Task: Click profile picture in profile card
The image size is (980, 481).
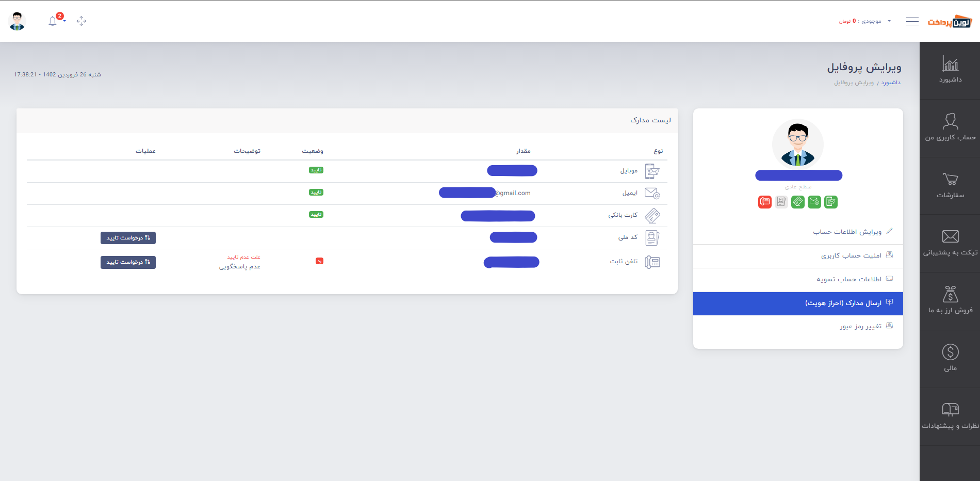Action: coord(798,144)
